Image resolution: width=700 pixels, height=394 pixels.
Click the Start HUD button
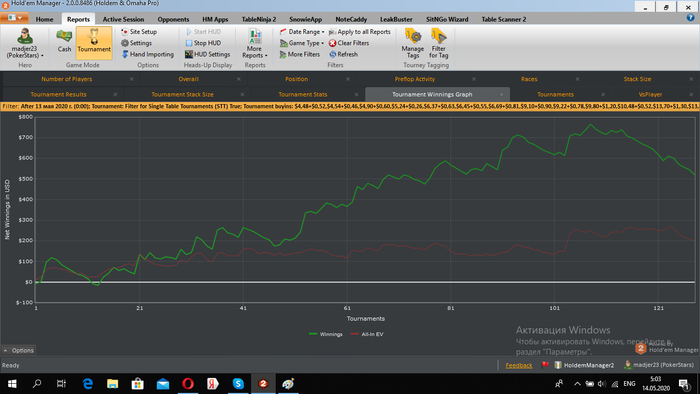click(203, 32)
